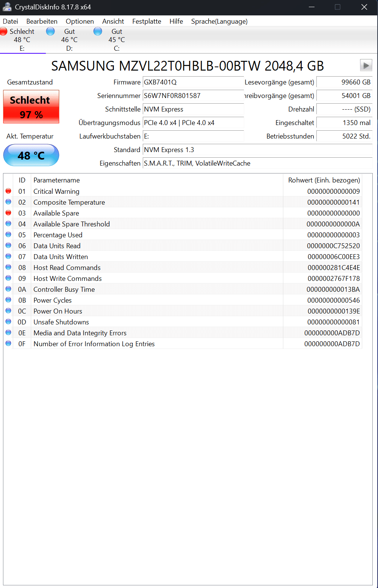Click the blue status orb for drive D:
Image resolution: width=378 pixels, height=588 pixels.
[x=50, y=31]
